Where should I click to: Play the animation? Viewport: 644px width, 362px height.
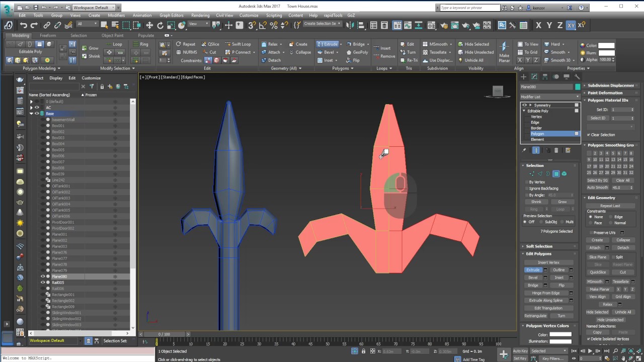[590, 351]
